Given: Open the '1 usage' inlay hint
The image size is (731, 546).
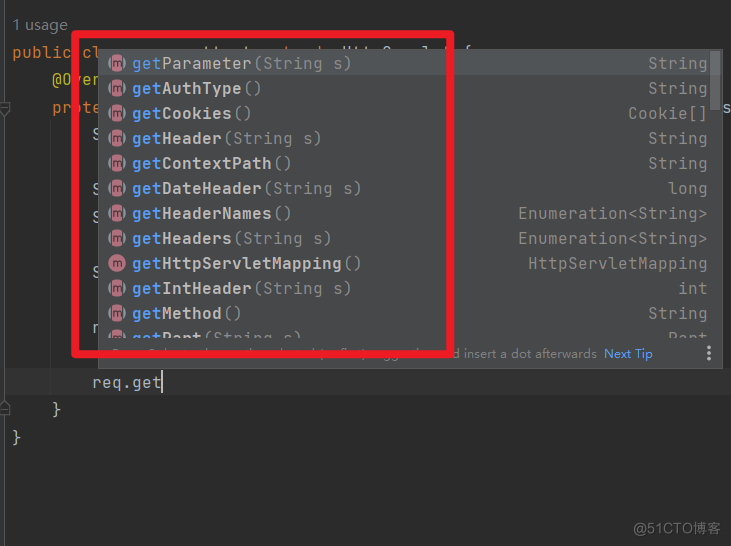Looking at the screenshot, I should [41, 25].
